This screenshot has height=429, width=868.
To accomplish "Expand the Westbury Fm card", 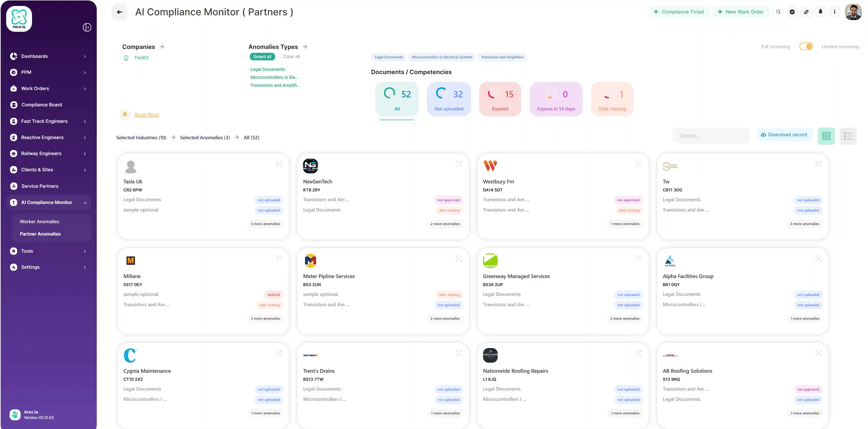I will coord(639,164).
